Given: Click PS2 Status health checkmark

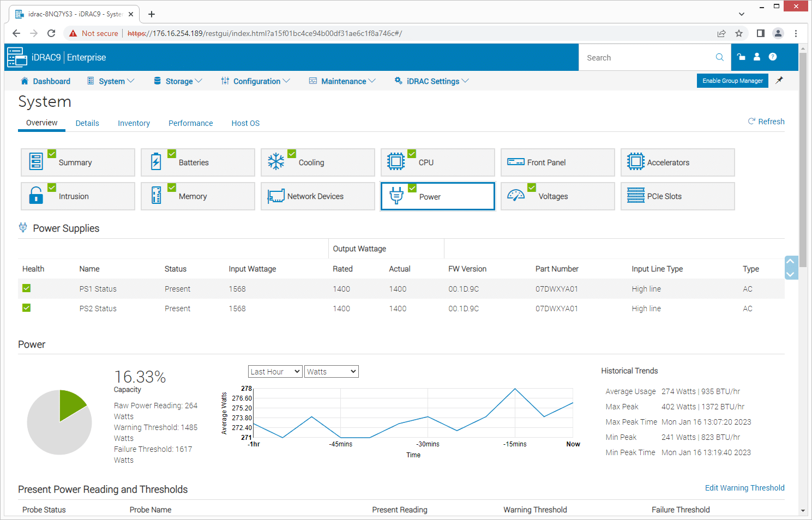Looking at the screenshot, I should pyautogui.click(x=27, y=308).
